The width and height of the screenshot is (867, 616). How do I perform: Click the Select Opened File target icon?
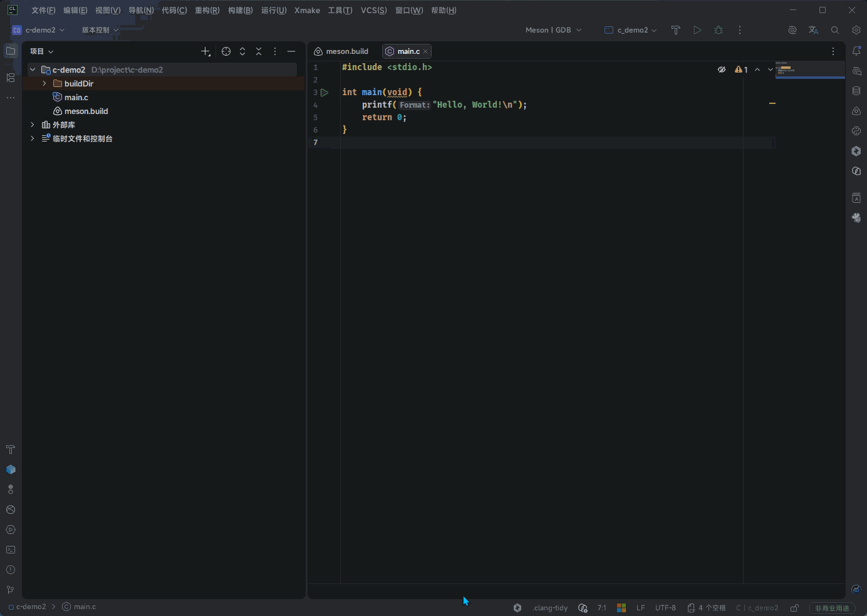click(x=226, y=51)
